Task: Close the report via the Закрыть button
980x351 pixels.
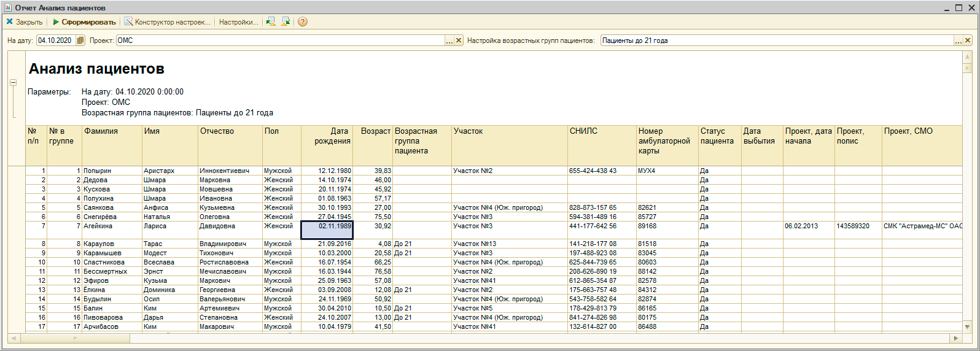Action: [x=25, y=22]
